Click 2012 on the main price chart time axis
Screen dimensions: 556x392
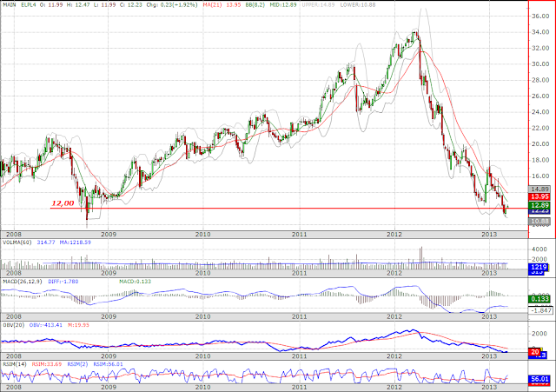click(x=394, y=234)
